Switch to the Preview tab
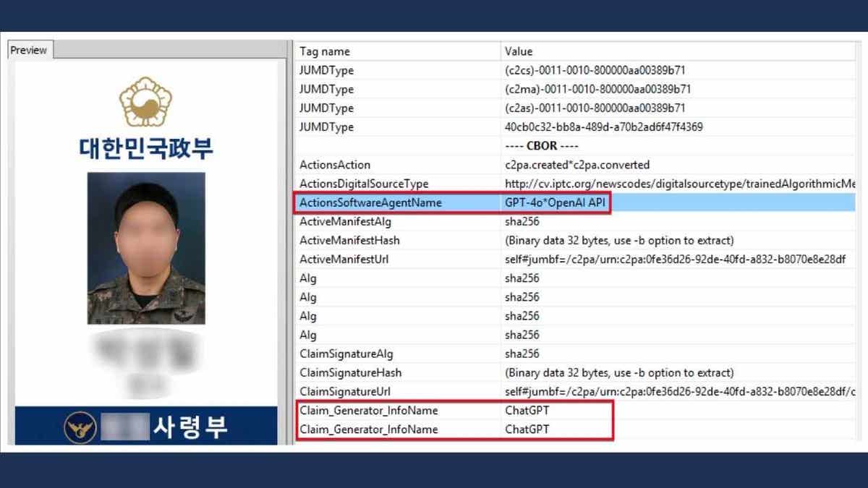868x488 pixels. (x=29, y=50)
